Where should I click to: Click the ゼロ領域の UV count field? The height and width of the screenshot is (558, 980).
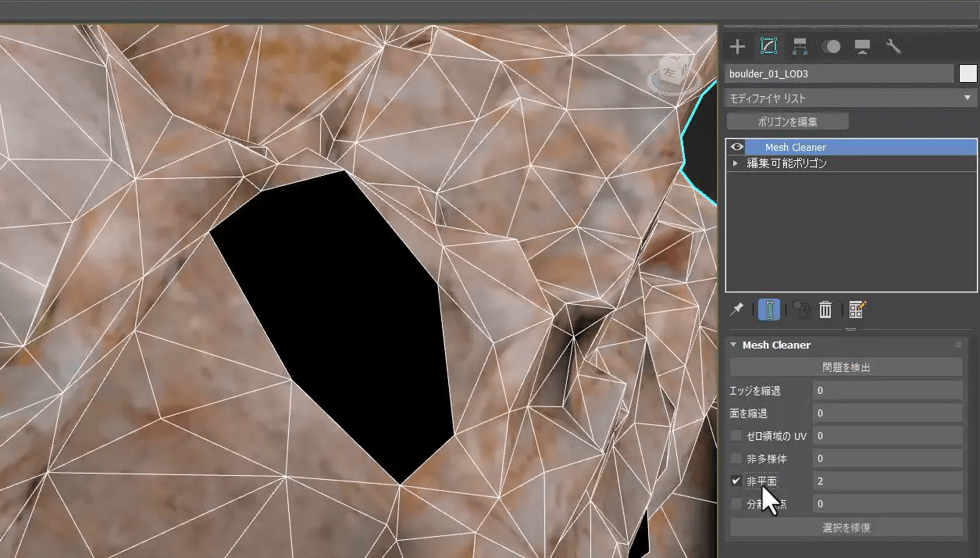tap(887, 436)
